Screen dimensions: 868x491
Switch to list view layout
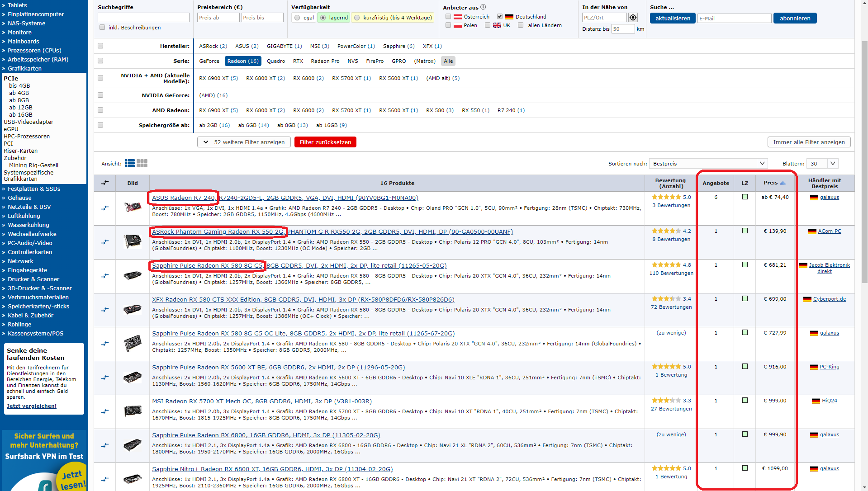point(130,163)
